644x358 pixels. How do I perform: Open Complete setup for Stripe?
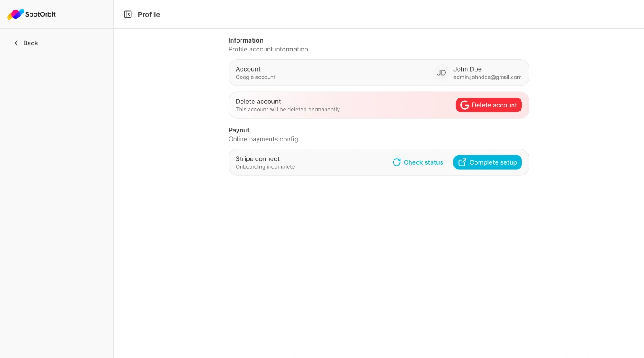pyautogui.click(x=487, y=162)
